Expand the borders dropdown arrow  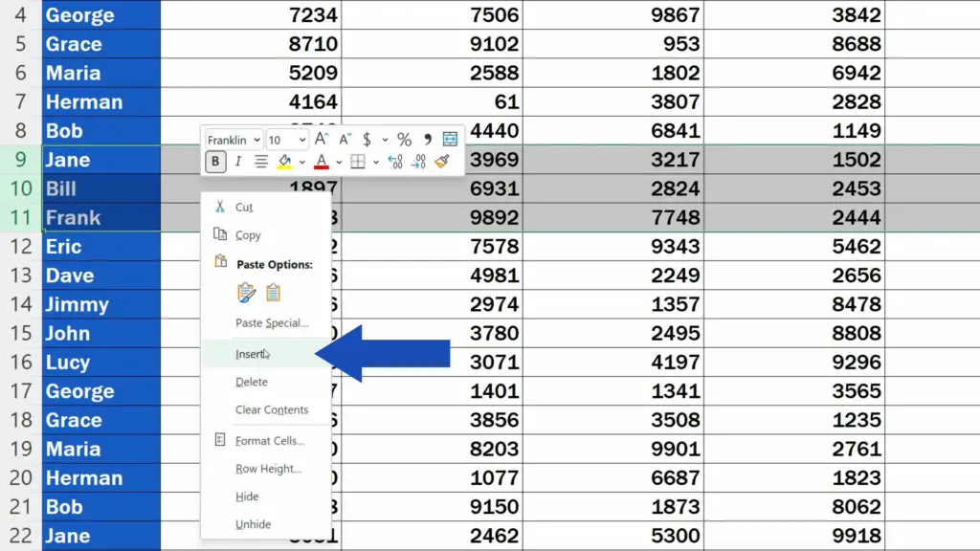(375, 163)
